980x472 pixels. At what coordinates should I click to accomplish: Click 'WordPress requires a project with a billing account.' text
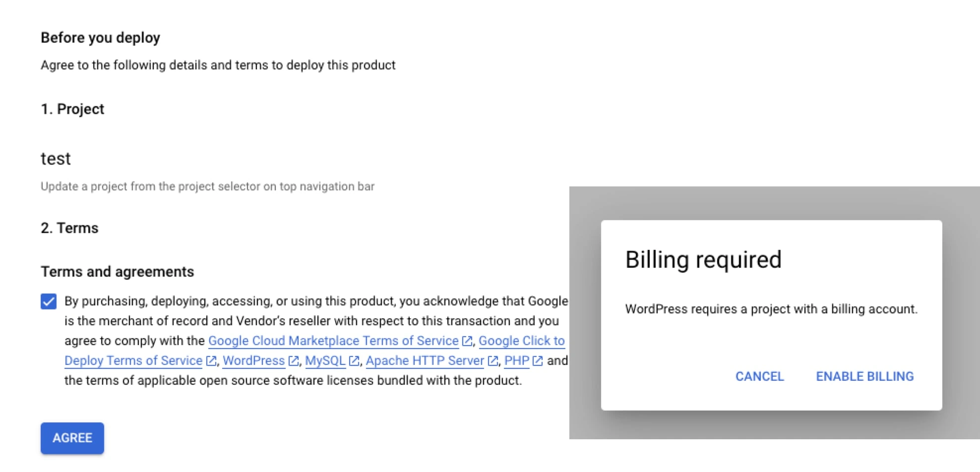pyautogui.click(x=771, y=309)
